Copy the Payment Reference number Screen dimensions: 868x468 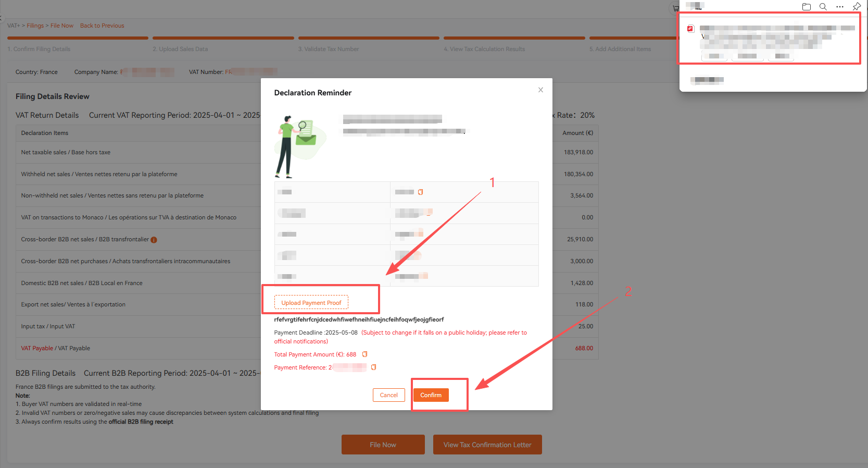[373, 367]
